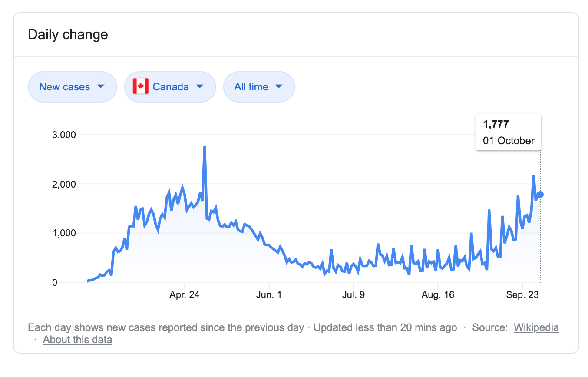Click the arrow icon beside New cases
The width and height of the screenshot is (588, 377).
point(101,86)
